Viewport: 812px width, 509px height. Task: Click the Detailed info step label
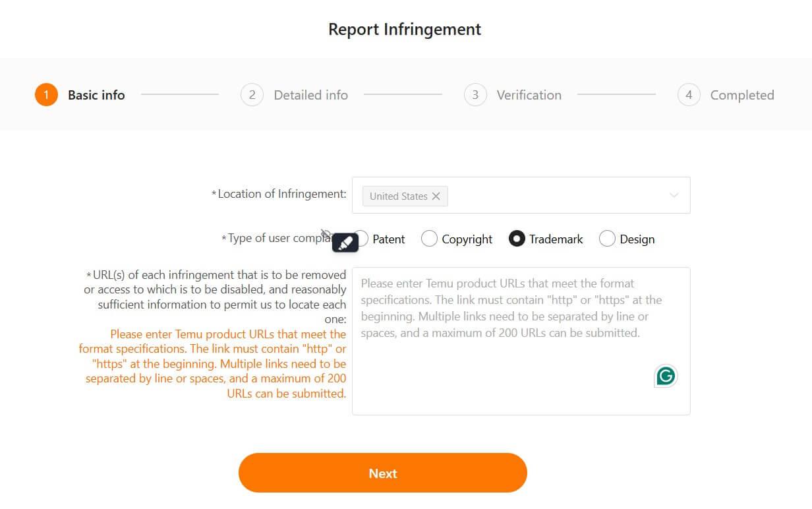click(x=310, y=94)
